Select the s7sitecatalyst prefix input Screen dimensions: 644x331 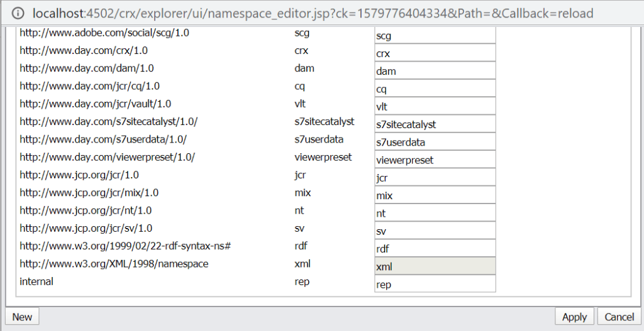point(435,124)
